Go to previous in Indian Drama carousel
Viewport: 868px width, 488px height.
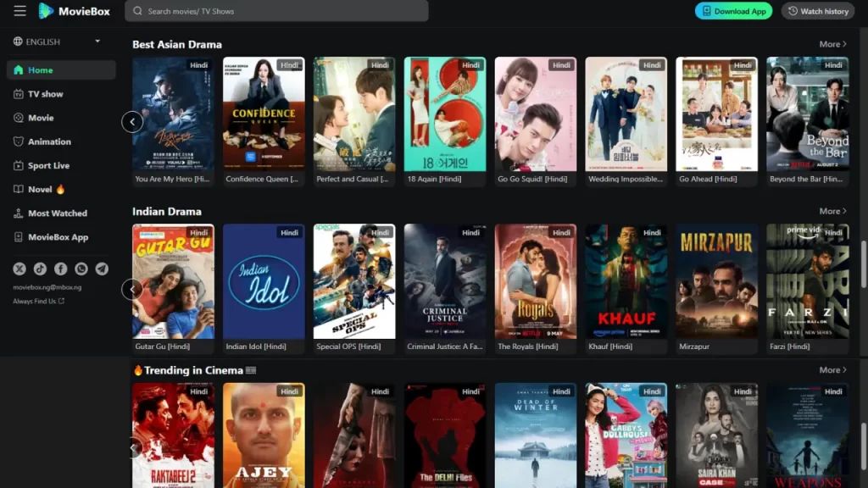pos(132,289)
